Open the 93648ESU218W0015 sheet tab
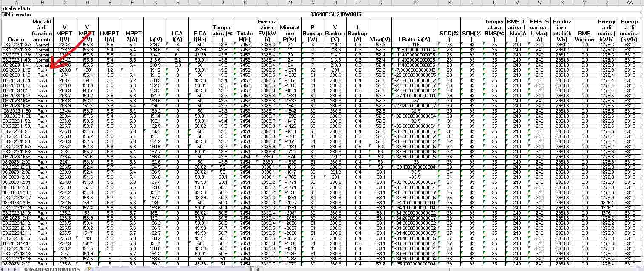The height and width of the screenshot is (271, 644). (x=52, y=268)
